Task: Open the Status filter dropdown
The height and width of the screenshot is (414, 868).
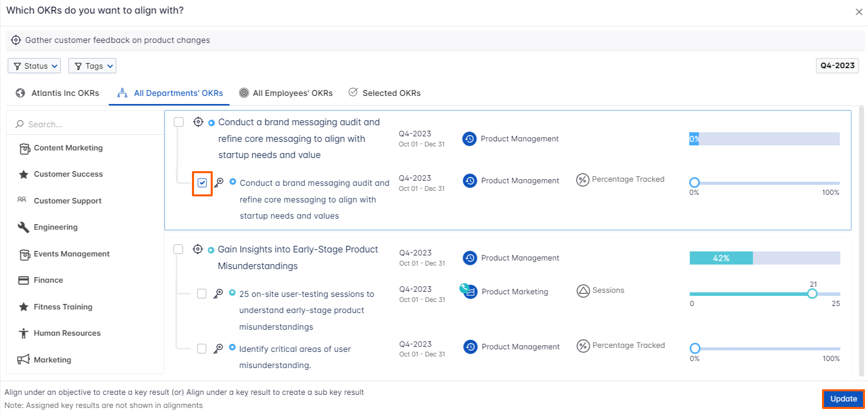Action: pyautogui.click(x=34, y=66)
